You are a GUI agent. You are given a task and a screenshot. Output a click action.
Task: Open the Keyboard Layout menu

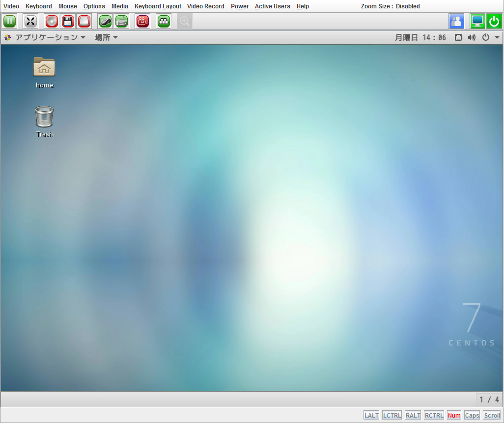click(x=158, y=6)
